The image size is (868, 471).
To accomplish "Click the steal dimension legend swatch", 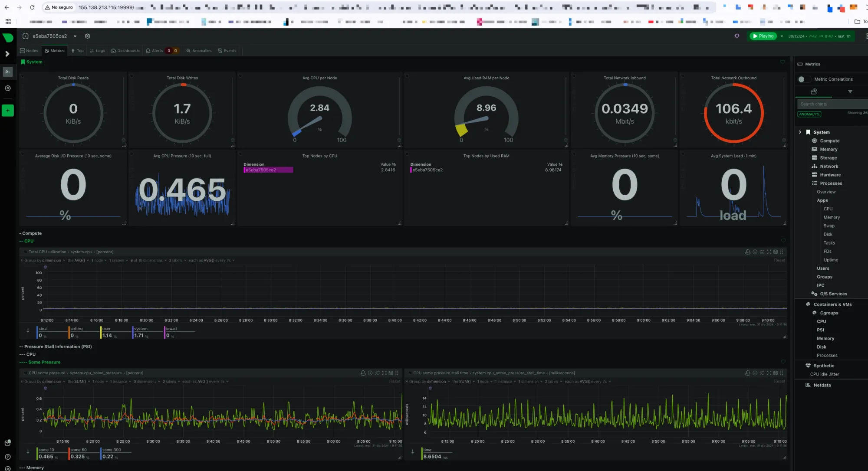I will click(37, 333).
